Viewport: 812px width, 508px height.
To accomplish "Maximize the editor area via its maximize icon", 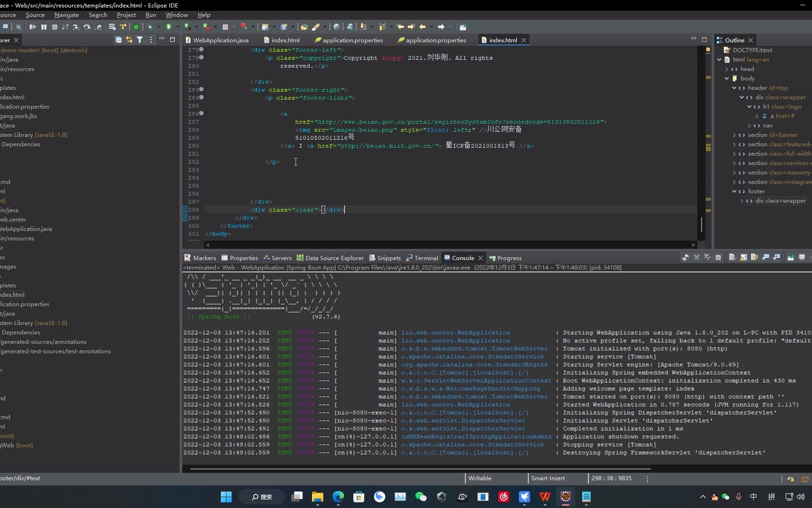I will 704,40.
